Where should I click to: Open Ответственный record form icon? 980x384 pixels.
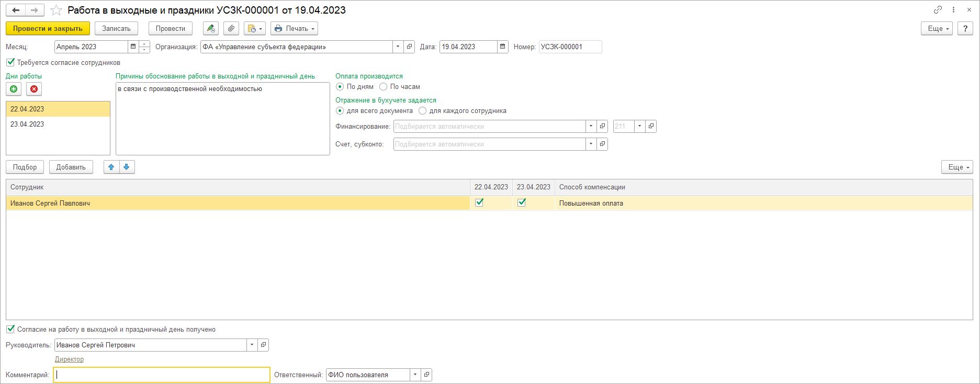(426, 375)
